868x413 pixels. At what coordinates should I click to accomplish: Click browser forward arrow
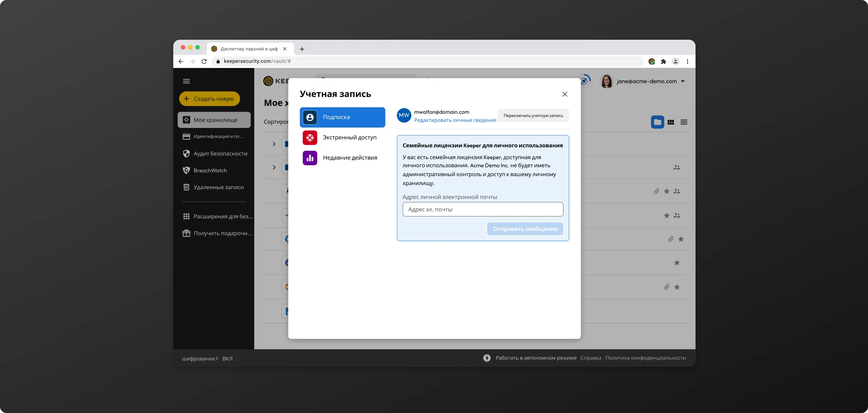click(192, 62)
